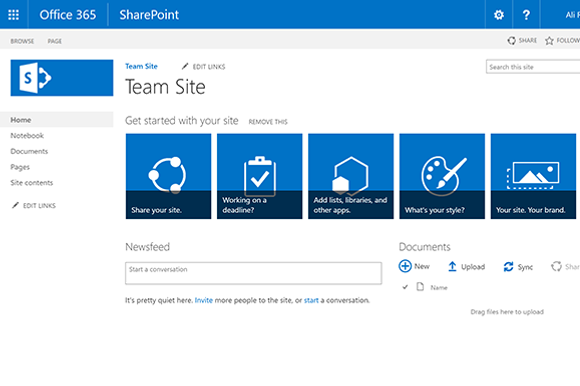580x386 pixels.
Task: Click the user name in header
Action: click(x=573, y=15)
